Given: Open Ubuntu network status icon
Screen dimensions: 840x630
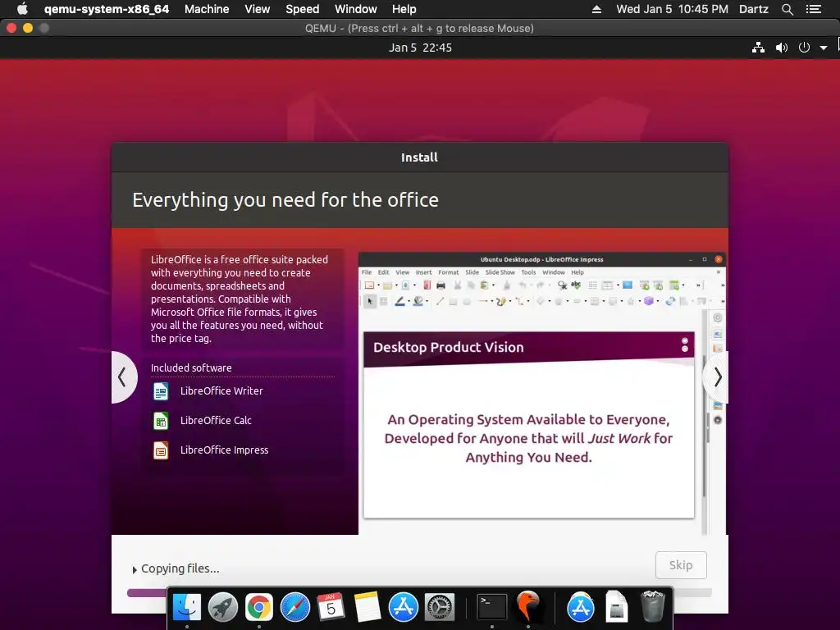Looking at the screenshot, I should pyautogui.click(x=758, y=48).
